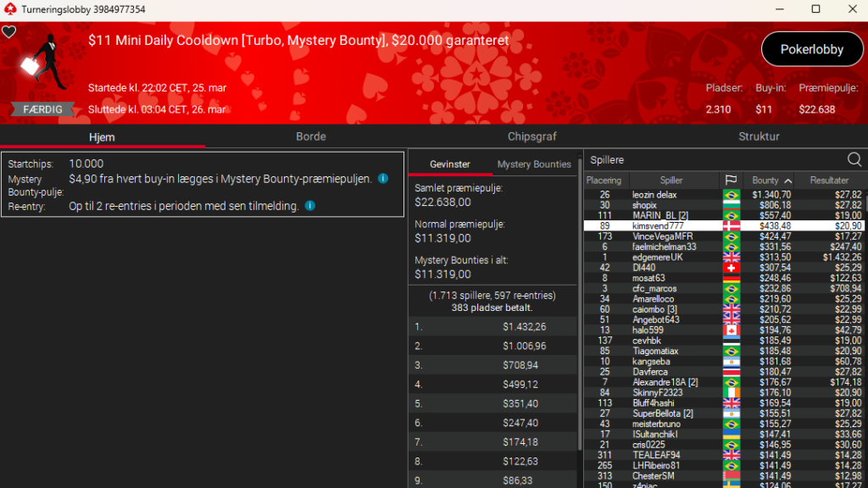Sort by the Spiller column header
Image resolution: width=868 pixels, height=488 pixels.
(x=671, y=180)
